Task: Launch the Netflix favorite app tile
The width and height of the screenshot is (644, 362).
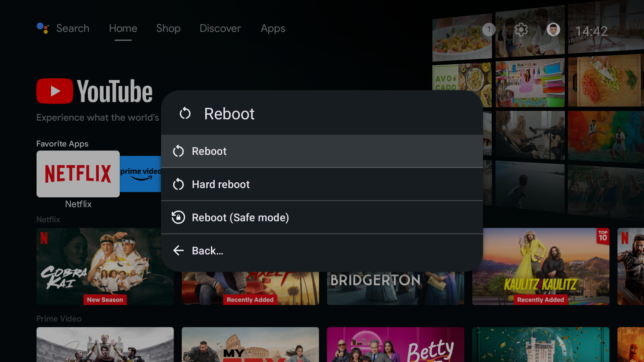Action: (x=78, y=174)
